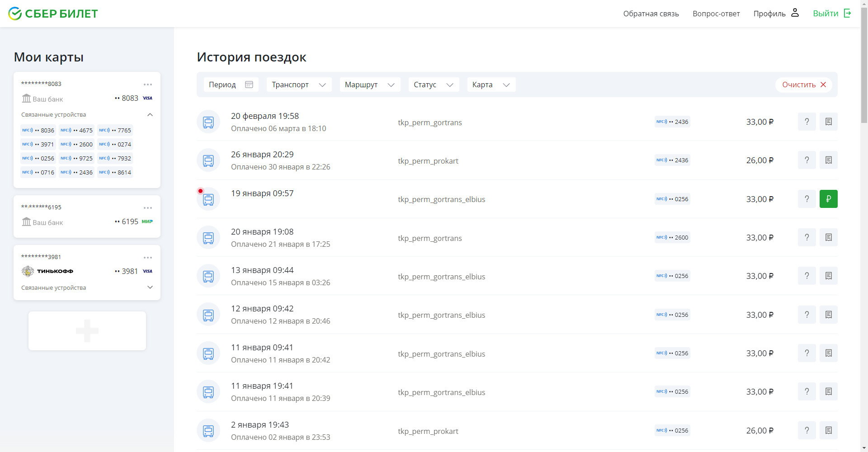Expand linked devices of Тинькофф card 3981
Viewport: 868px width, 452px height.
150,287
